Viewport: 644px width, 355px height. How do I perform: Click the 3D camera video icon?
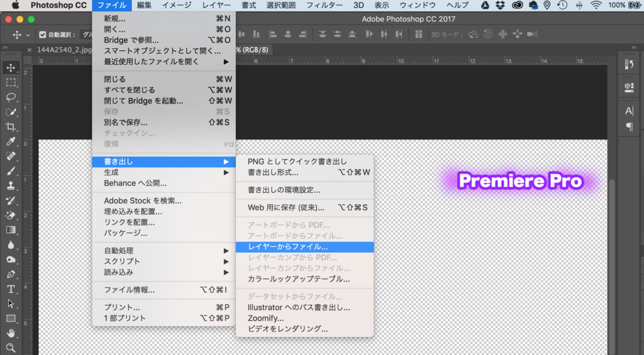[532, 34]
